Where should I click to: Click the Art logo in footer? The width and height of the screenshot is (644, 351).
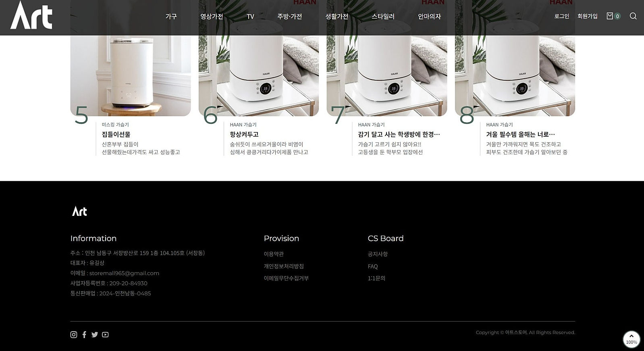[79, 211]
